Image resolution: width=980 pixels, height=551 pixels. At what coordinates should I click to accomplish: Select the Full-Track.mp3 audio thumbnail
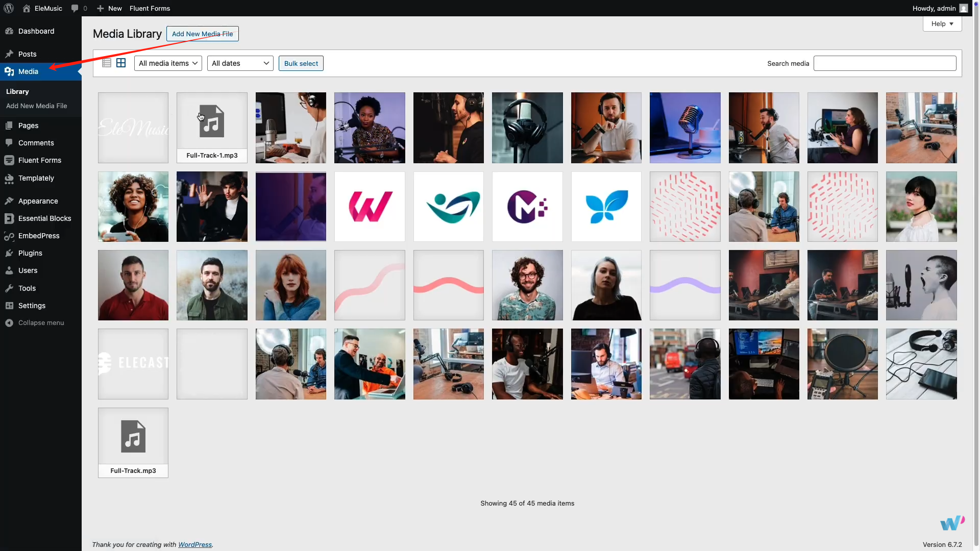[133, 442]
